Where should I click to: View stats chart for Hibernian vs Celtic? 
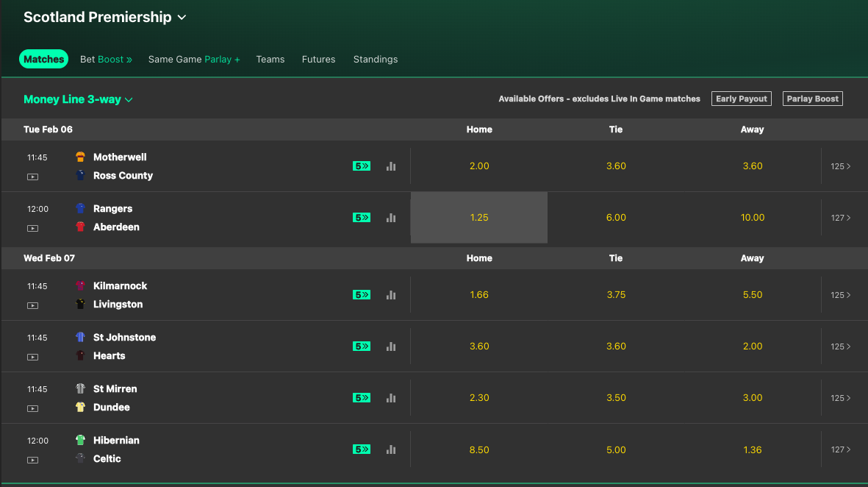tap(391, 449)
